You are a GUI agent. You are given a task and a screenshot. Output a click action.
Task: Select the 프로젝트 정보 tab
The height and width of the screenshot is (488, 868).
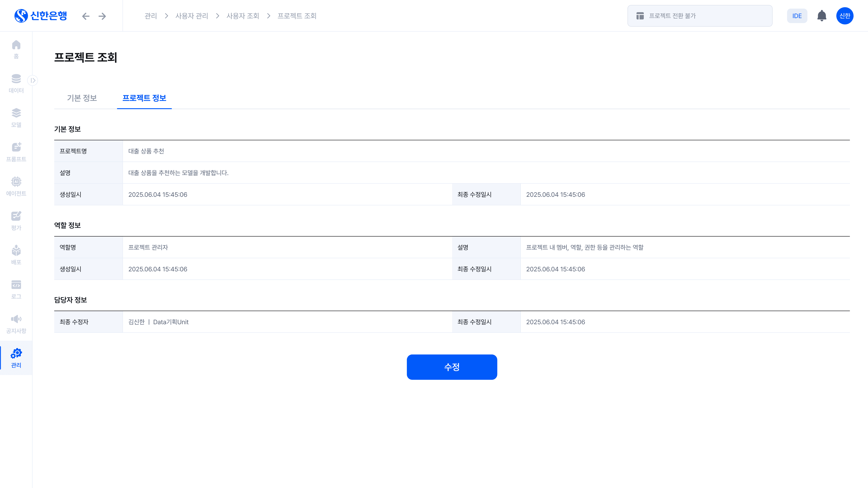tap(144, 98)
